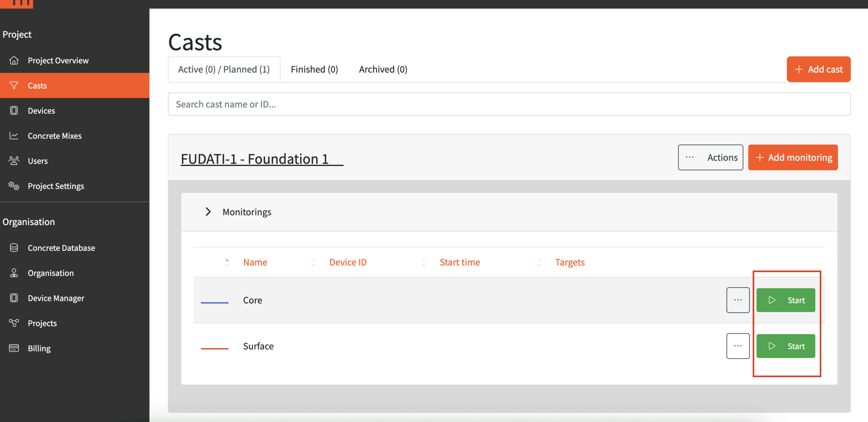Viewport: 868px width, 422px height.
Task: Switch to the Finished (0) tab
Action: coord(314,69)
